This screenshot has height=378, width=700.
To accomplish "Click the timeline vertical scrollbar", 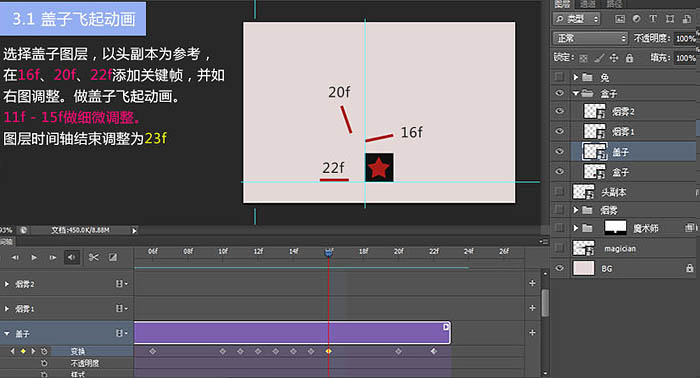I will click(545, 303).
